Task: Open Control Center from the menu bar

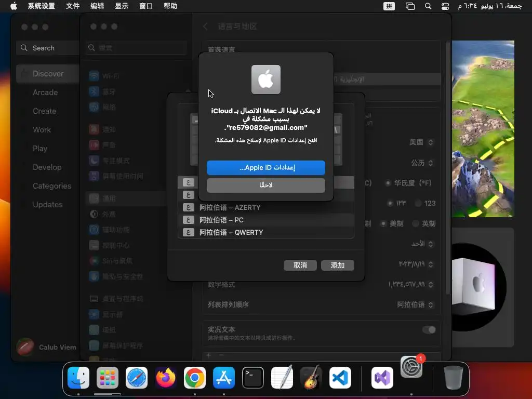Action: [x=445, y=6]
